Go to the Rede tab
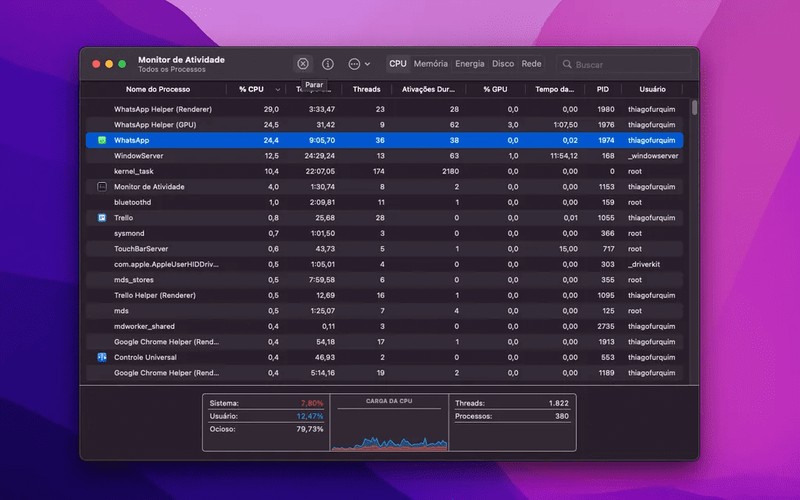 tap(531, 64)
